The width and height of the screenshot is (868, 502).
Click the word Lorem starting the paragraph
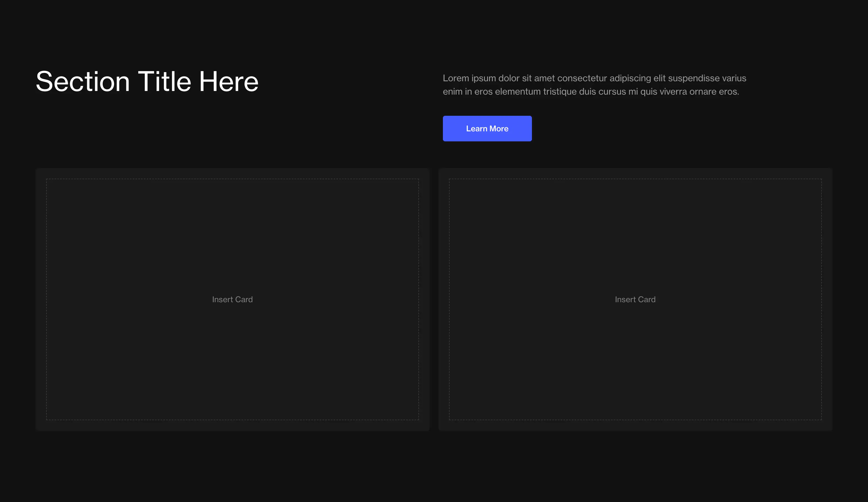pos(455,78)
